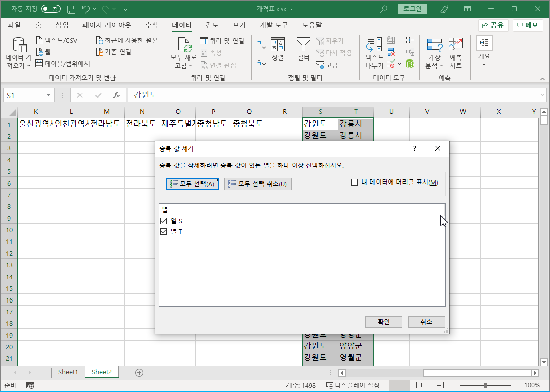Switch to page layout view icon
Screen dimensions: 550x392
click(420, 385)
